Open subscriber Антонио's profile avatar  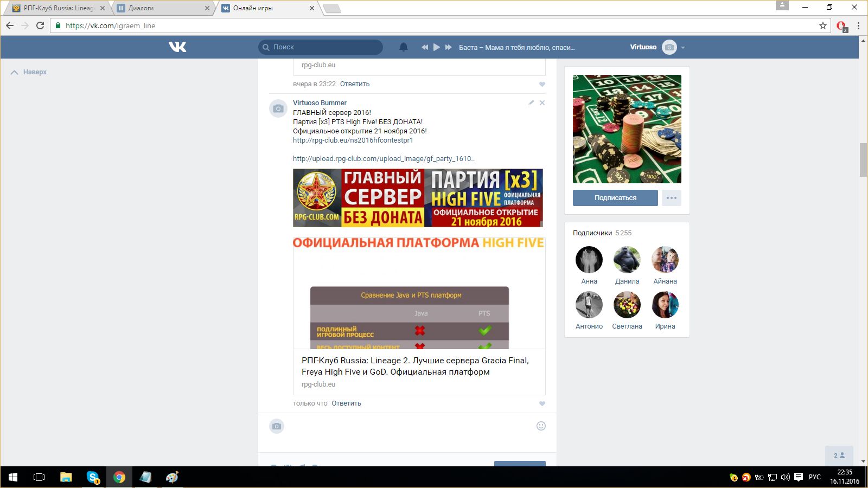pos(589,305)
